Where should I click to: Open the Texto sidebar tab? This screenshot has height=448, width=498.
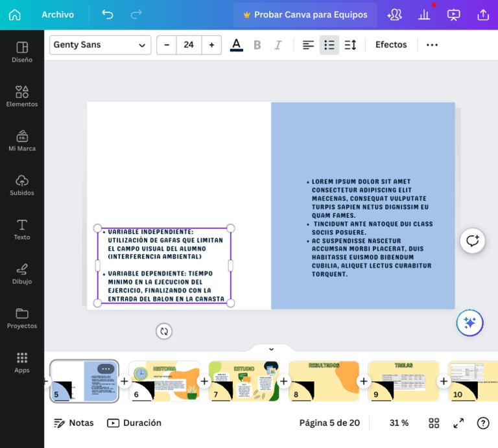point(22,229)
